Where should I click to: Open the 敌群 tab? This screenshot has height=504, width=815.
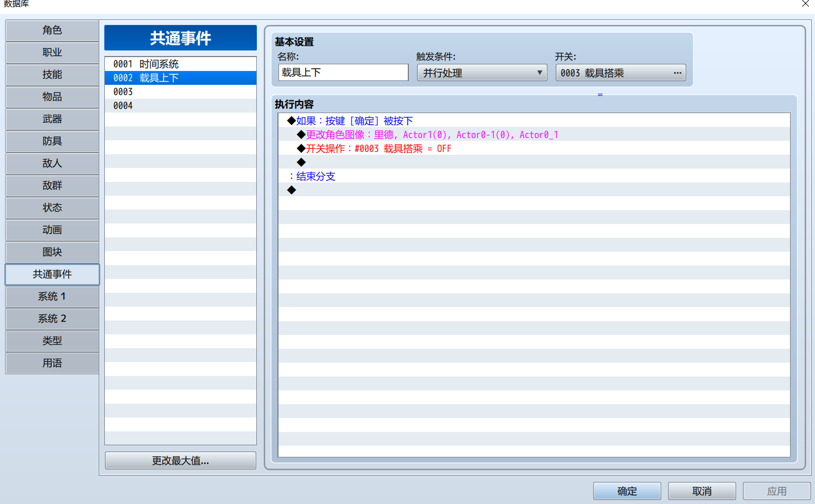coord(52,186)
